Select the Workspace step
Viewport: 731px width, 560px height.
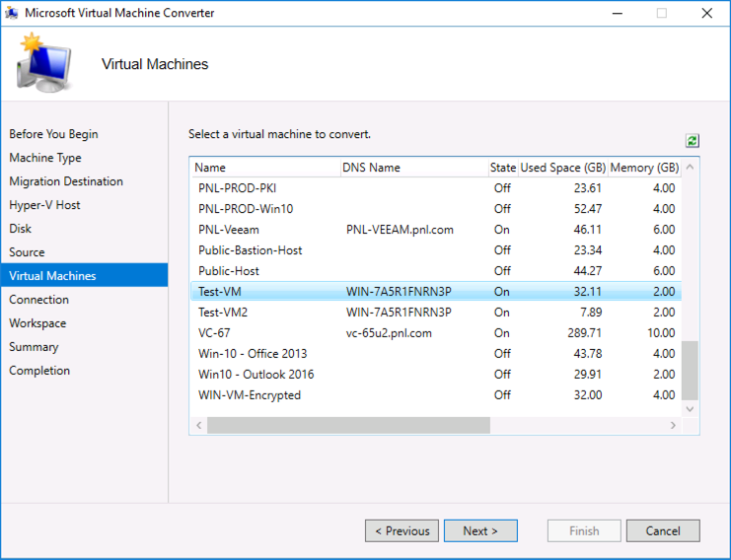(x=37, y=323)
